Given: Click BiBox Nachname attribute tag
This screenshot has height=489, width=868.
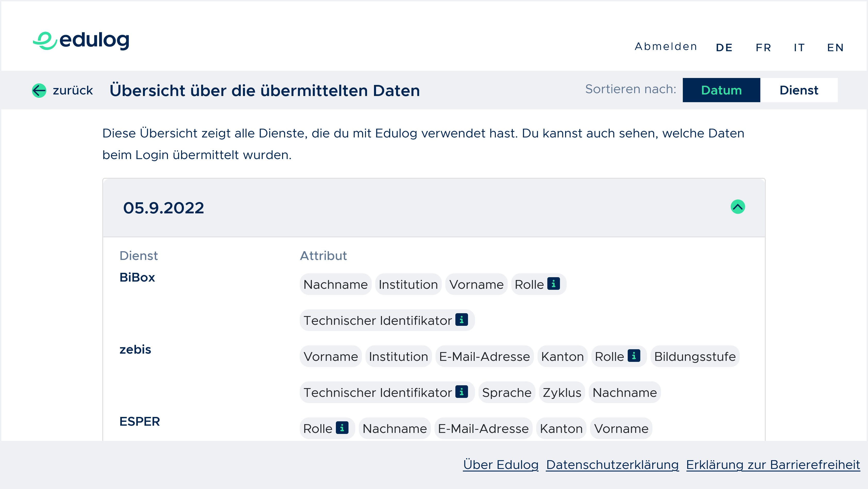Looking at the screenshot, I should click(x=335, y=284).
